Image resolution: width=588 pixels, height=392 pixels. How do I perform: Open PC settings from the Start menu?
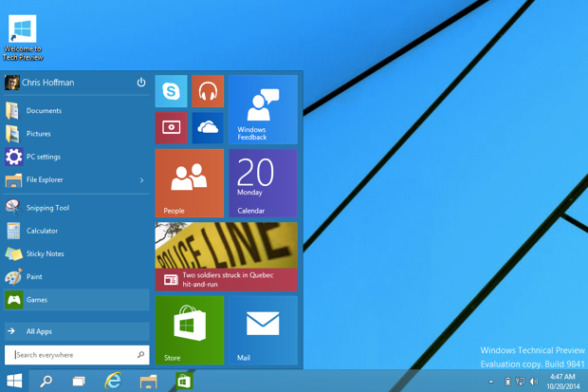pyautogui.click(x=77, y=157)
